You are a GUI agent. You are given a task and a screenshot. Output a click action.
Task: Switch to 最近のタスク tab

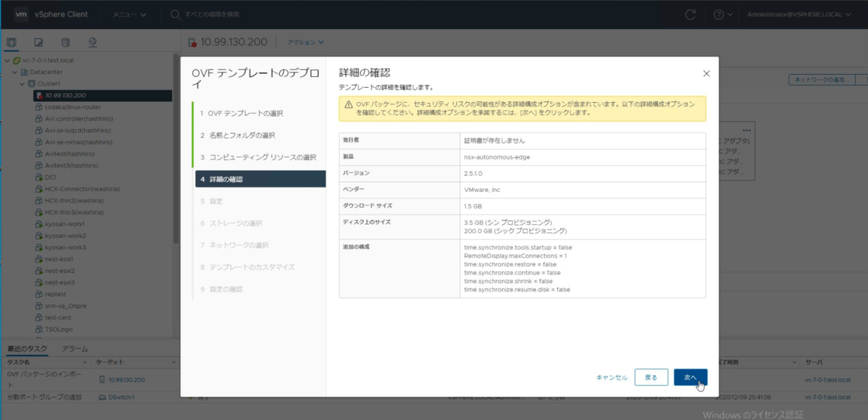tap(27, 348)
